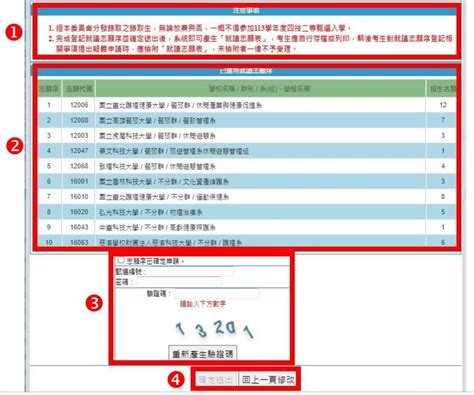
Task: Click the 重新產生驗證碼 button
Action: click(x=203, y=354)
